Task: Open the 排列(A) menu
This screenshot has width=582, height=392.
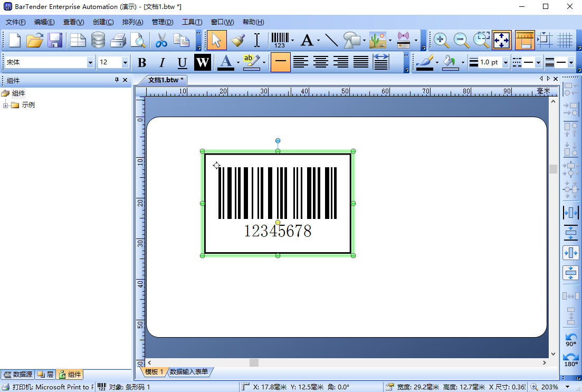Action: [132, 22]
